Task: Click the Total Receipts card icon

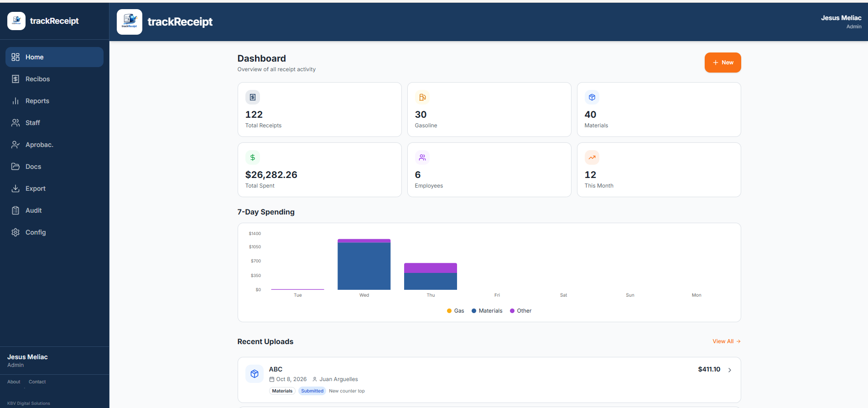Action: tap(253, 97)
